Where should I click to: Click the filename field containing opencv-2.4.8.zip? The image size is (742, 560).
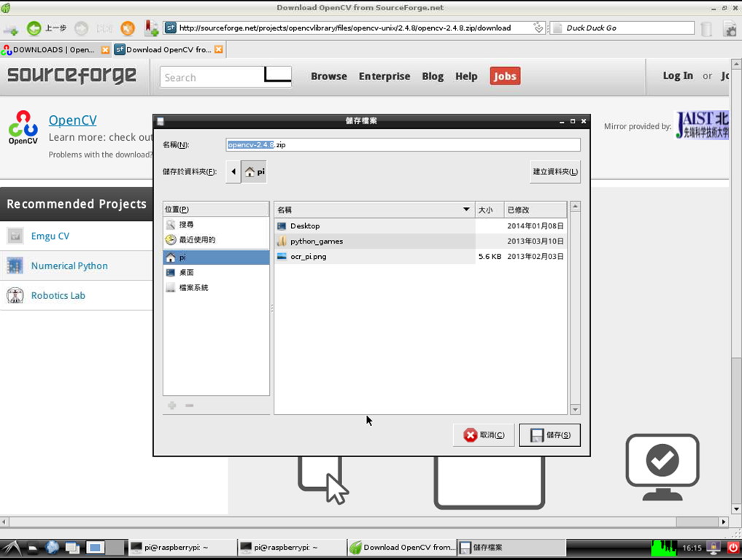(x=403, y=144)
